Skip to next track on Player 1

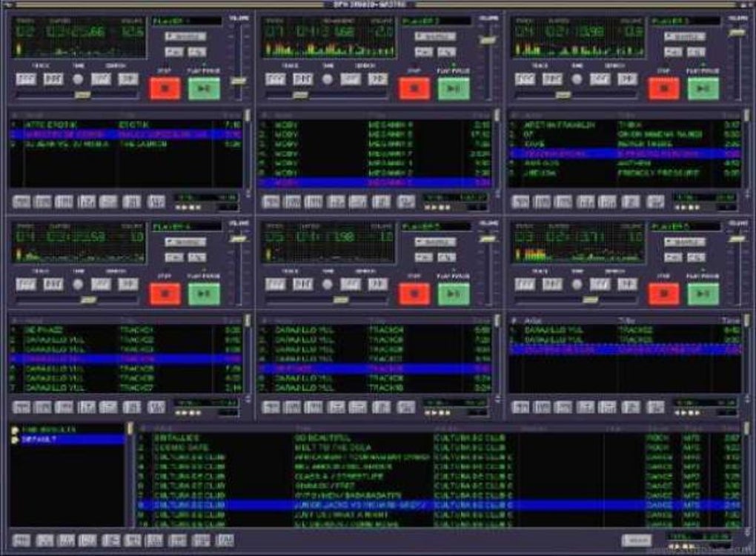[x=53, y=79]
